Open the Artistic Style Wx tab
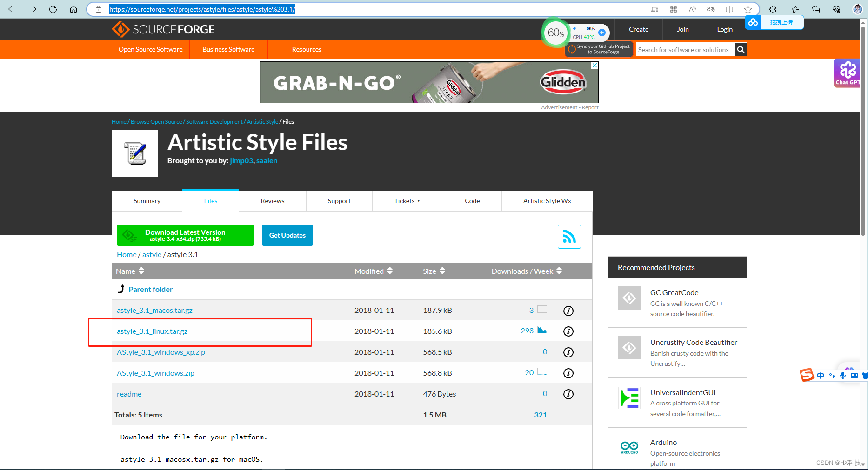Image resolution: width=868 pixels, height=470 pixels. click(547, 201)
